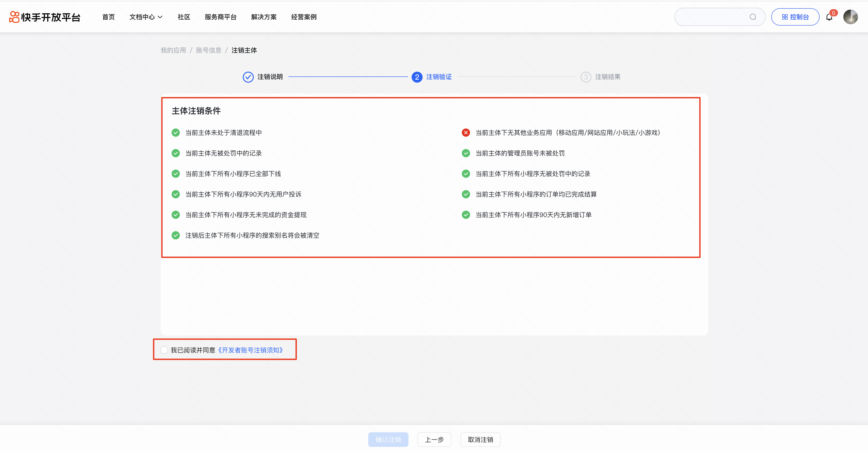Viewport: 868px width, 451px height.
Task: Open the 社区 navigation item
Action: tap(184, 17)
